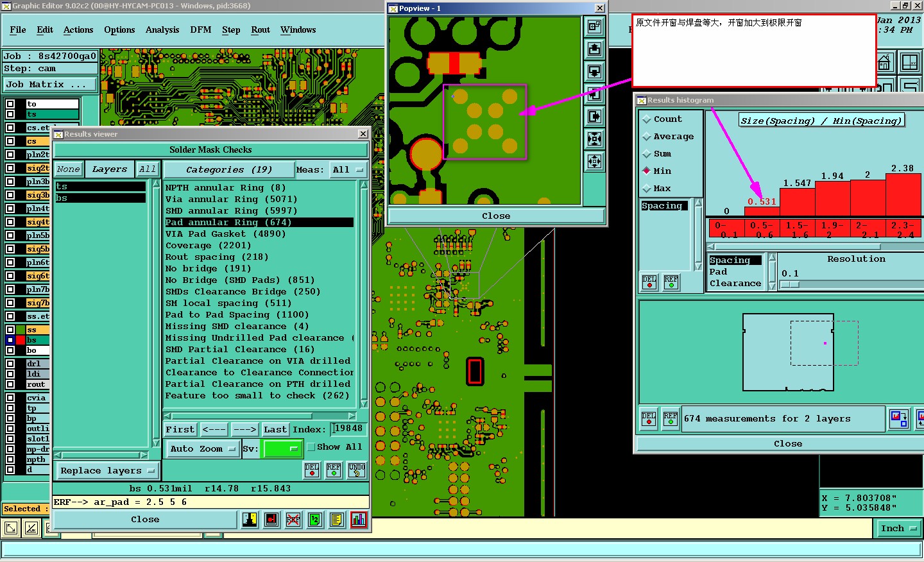Select the Average radio option

[x=647, y=137]
